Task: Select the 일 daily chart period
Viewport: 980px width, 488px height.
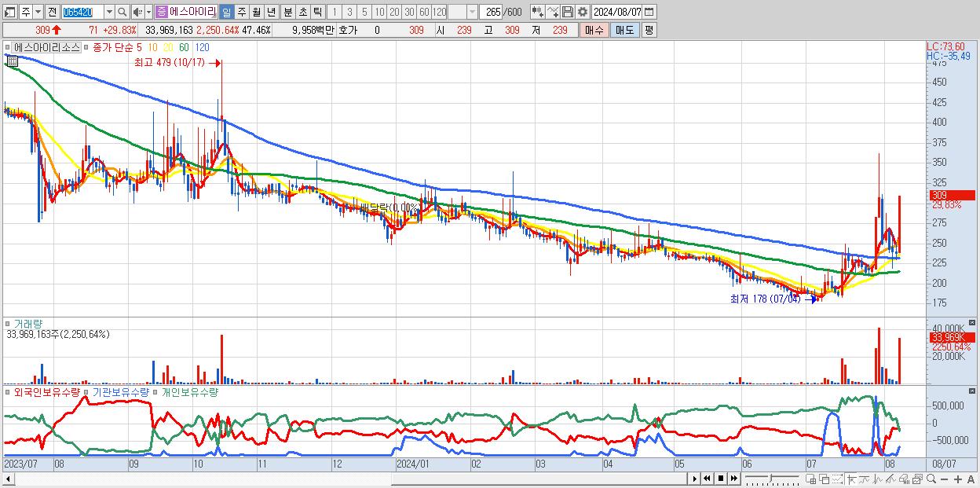Action: point(226,12)
